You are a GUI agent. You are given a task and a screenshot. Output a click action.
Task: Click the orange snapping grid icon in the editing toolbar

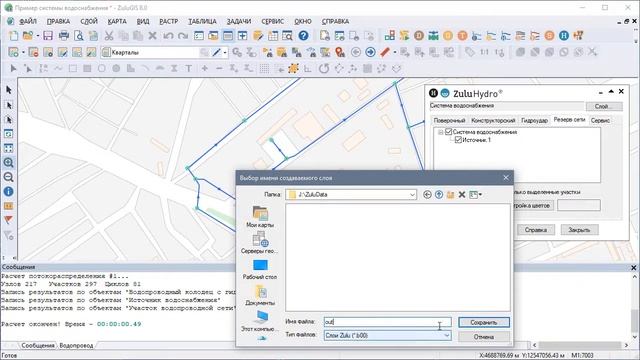[x=293, y=69]
